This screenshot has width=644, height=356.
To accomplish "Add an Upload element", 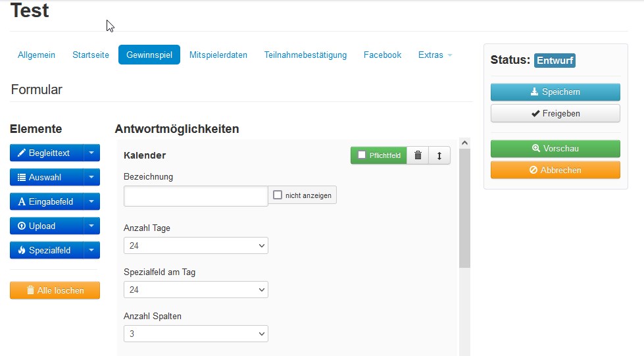I will (47, 226).
